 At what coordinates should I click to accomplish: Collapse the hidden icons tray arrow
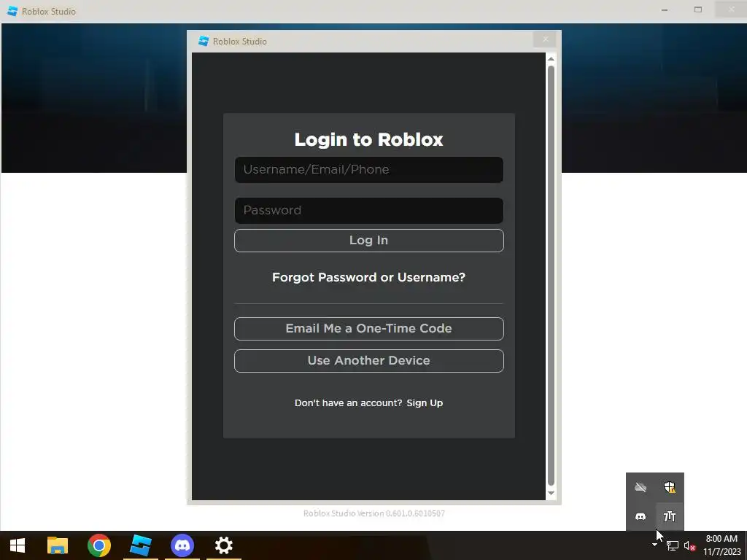click(654, 545)
